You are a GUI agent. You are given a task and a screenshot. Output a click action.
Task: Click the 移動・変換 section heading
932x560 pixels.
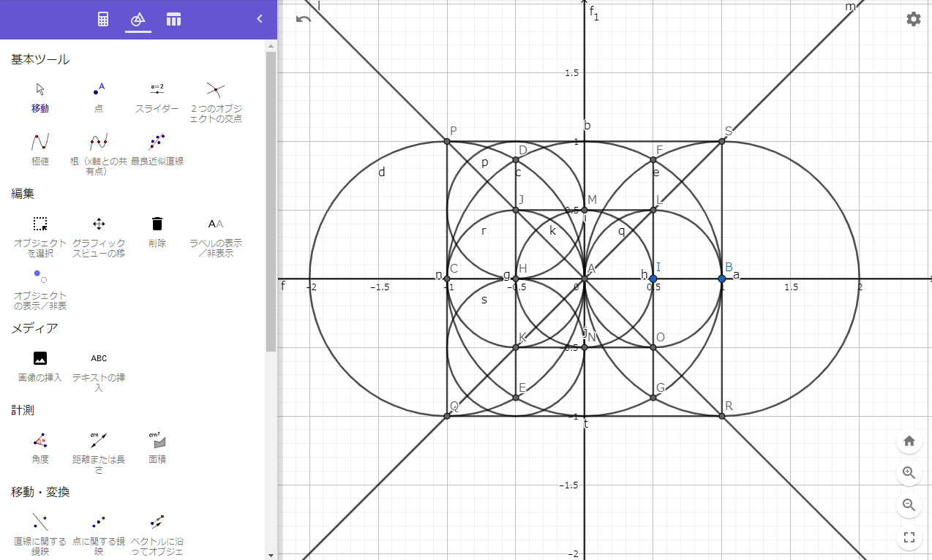[40, 492]
